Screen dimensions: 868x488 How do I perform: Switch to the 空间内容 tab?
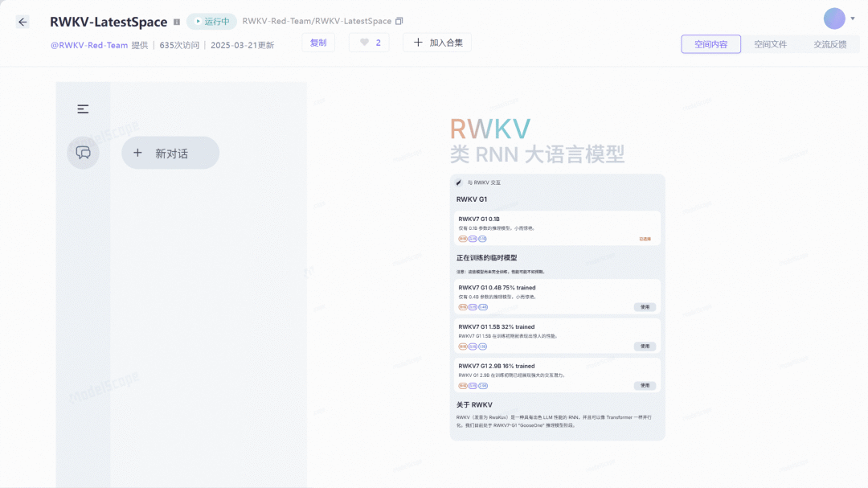tap(710, 44)
